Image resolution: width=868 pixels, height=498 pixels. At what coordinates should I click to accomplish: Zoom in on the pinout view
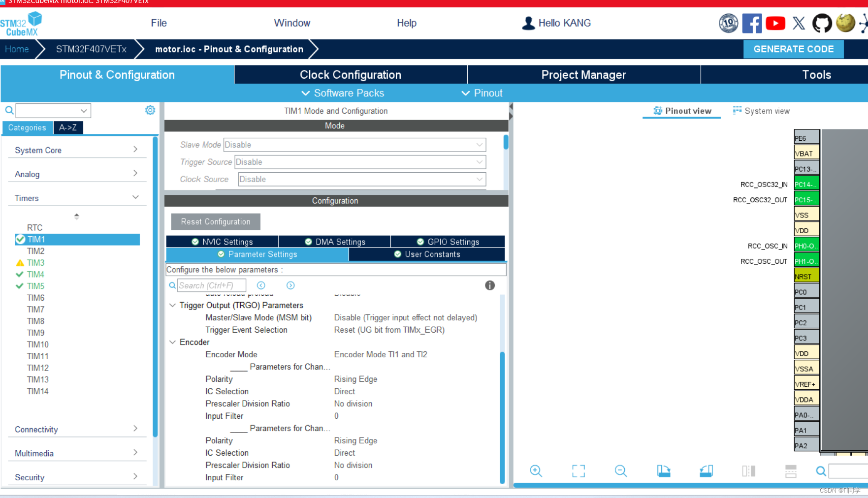536,471
